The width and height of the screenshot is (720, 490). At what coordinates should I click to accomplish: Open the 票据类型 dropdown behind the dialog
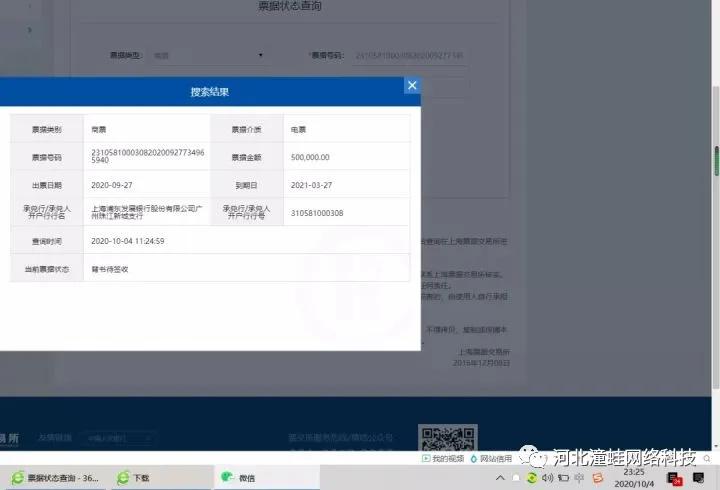click(208, 56)
